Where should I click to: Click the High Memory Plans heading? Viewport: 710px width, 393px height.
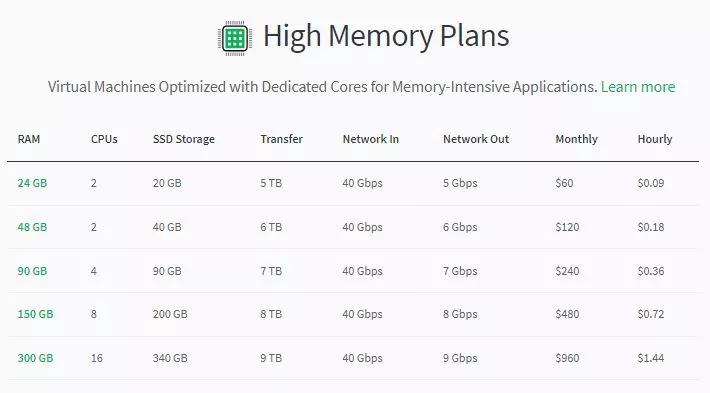click(386, 36)
